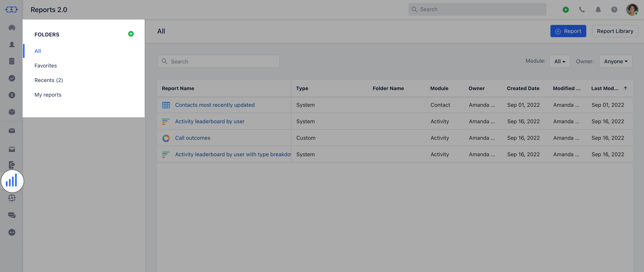
Task: Open Contacts most recently updated report
Action: [215, 105]
